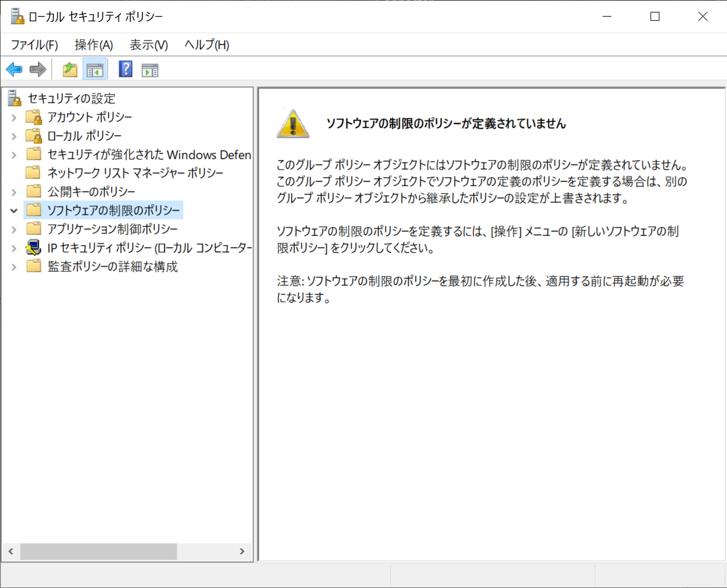727x588 pixels.
Task: Close the ローカル セキュリティ ポリシー window
Action: click(x=703, y=17)
